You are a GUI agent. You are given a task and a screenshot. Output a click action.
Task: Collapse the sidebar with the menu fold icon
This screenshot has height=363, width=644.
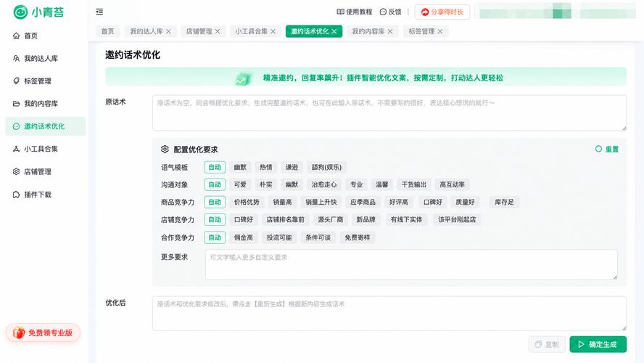pyautogui.click(x=99, y=12)
